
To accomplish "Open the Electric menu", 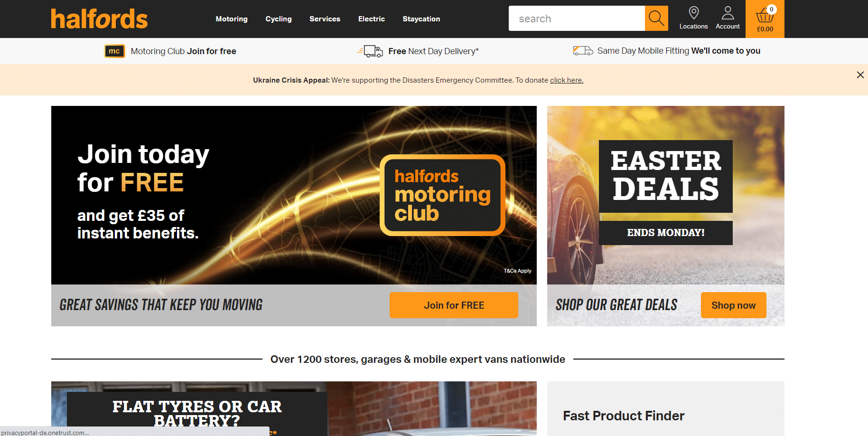I will 372,19.
